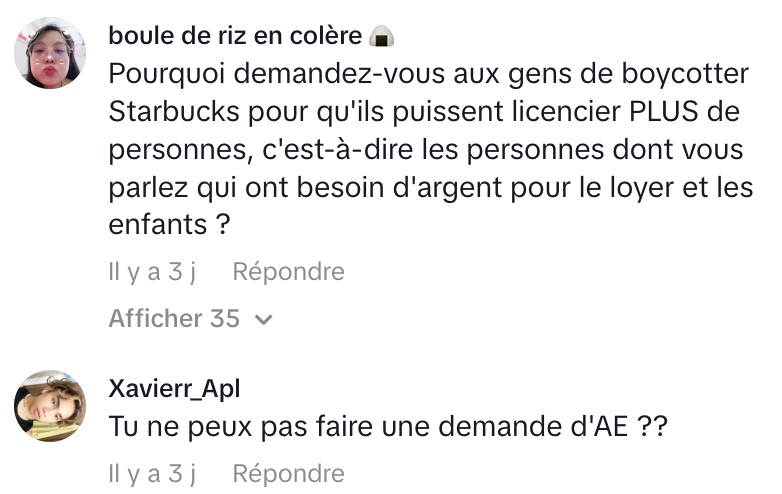Reply to Xavierr_Apl's comment via Répondre
The image size is (782, 494).
pos(288,474)
